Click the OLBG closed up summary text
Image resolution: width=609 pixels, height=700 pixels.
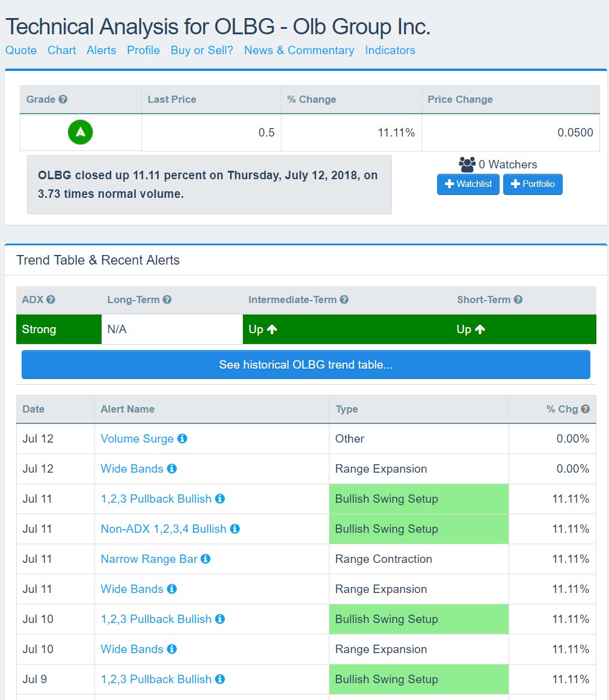click(208, 185)
